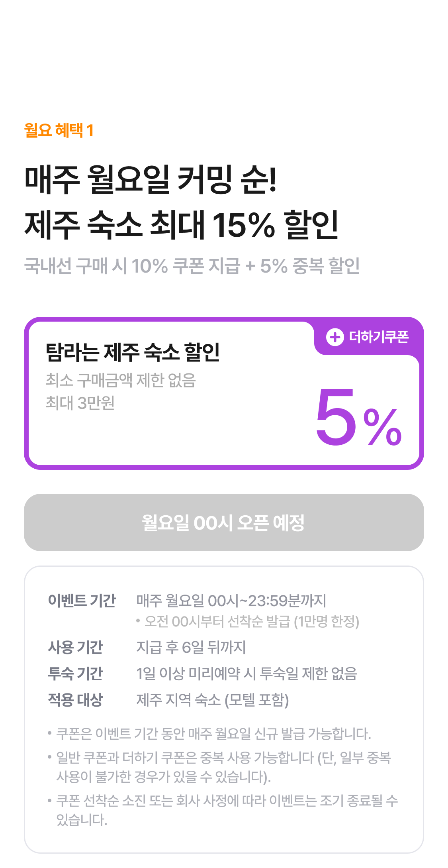This screenshot has width=448, height=868.
Task: Click the 쿠폰 선착순 소진 notice line
Action: click(x=227, y=801)
